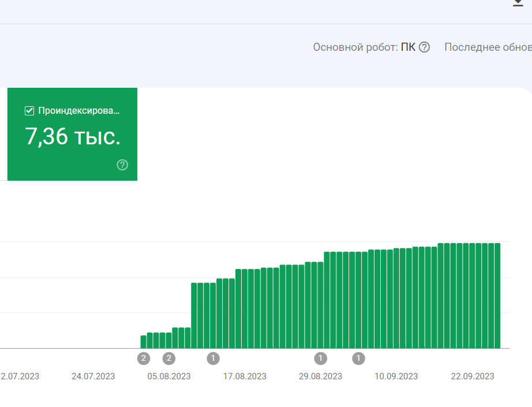Click first annotation marker labeled 2
This screenshot has width=532, height=407.
(144, 358)
